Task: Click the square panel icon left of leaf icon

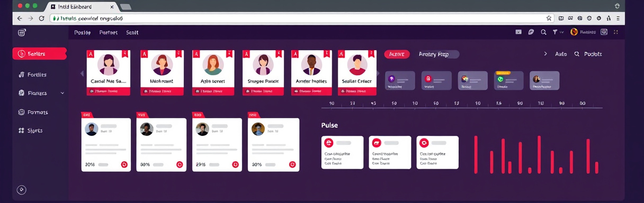Action: [518, 32]
